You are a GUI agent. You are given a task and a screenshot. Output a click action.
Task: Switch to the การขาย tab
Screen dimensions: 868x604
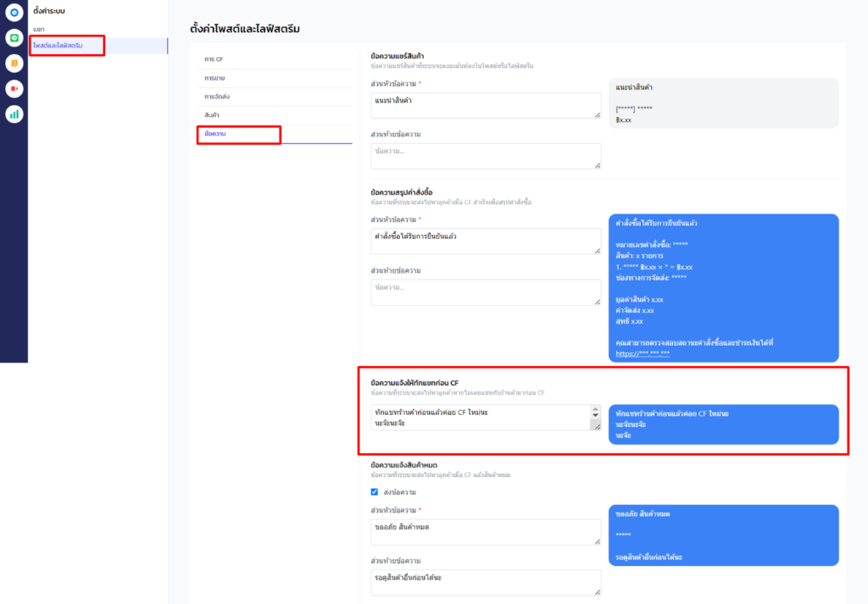pyautogui.click(x=214, y=78)
